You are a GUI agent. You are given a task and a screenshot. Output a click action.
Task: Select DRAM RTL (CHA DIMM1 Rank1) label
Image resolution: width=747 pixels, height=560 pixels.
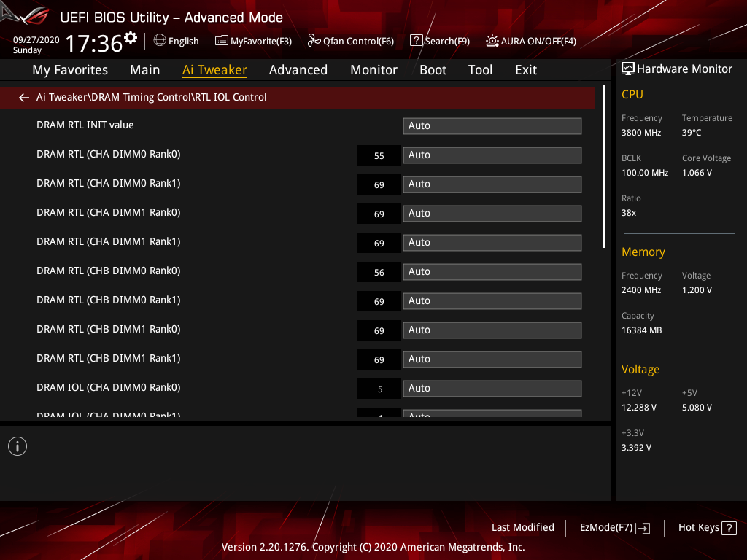point(109,241)
